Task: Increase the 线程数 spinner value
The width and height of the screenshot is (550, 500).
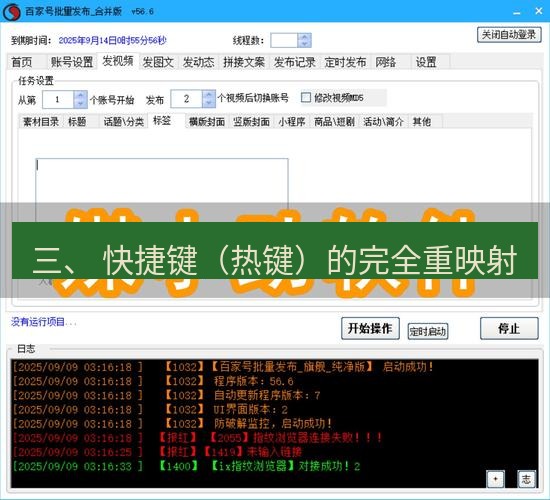Action: 304,37
